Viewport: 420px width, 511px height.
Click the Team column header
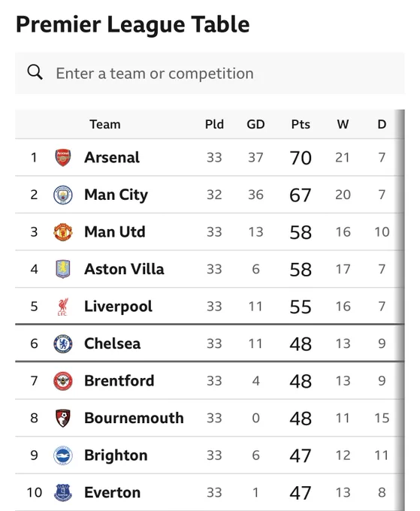pyautogui.click(x=105, y=124)
